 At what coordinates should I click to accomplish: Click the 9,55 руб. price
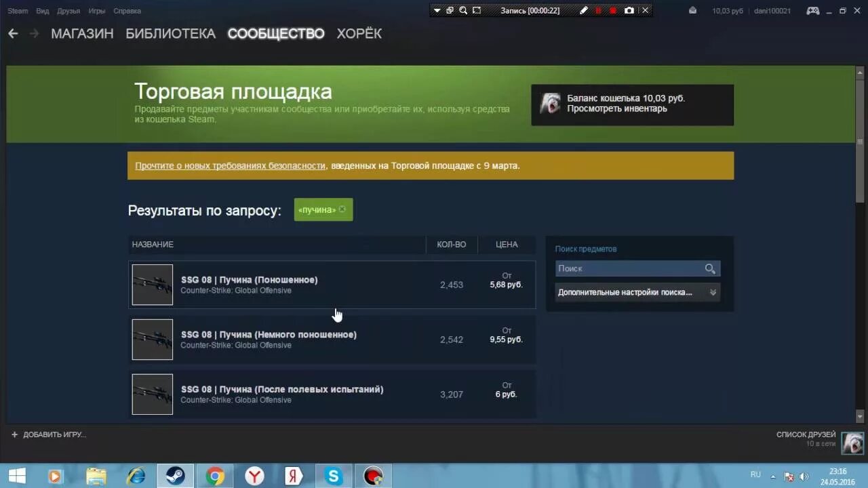[x=506, y=340]
